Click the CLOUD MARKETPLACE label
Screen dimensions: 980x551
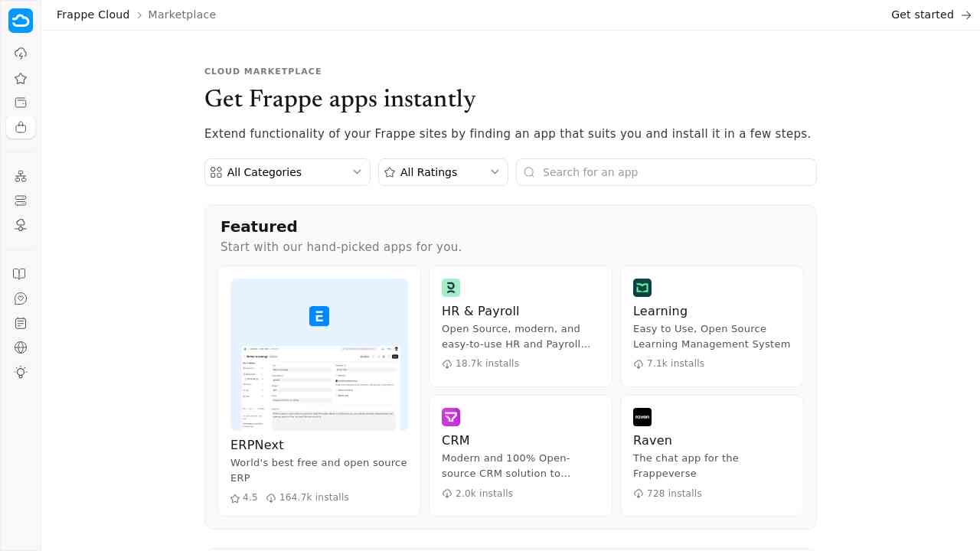point(263,71)
